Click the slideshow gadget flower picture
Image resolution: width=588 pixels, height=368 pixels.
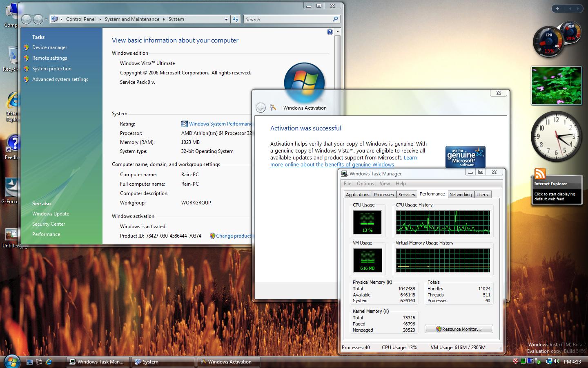(x=556, y=85)
